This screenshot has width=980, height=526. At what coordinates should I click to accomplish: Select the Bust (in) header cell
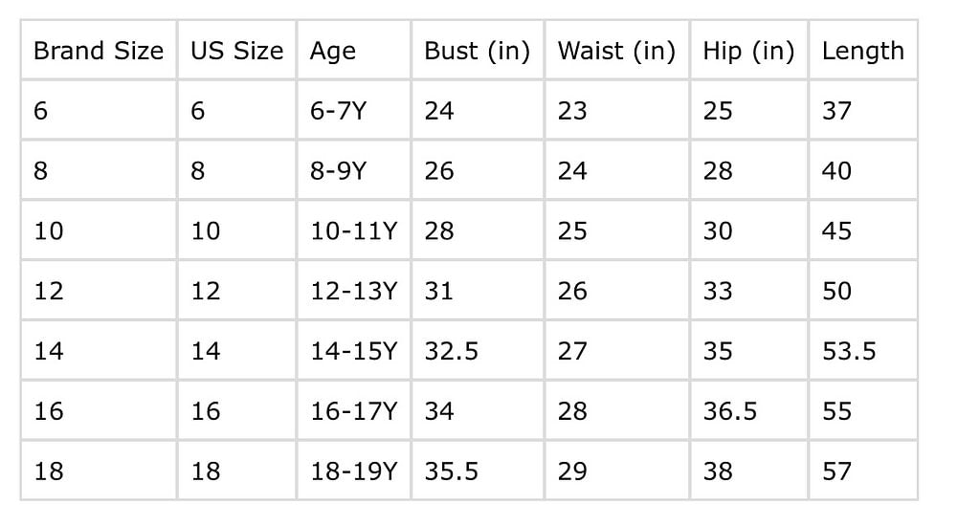click(478, 50)
